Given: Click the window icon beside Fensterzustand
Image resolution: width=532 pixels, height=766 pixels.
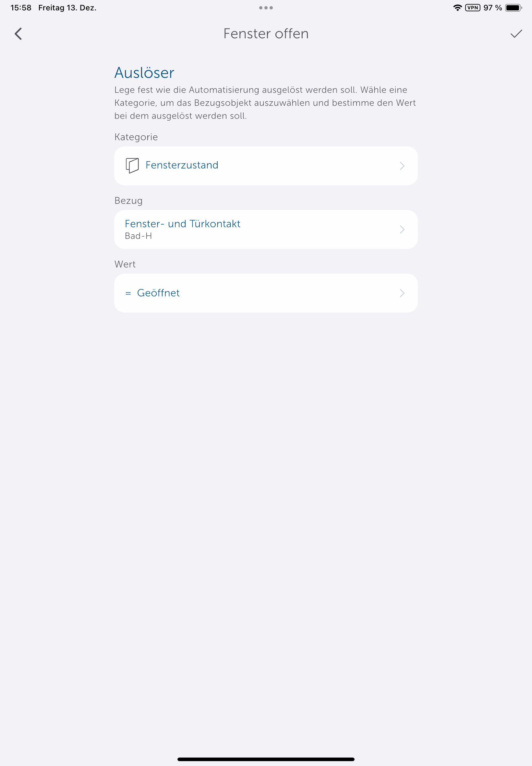Looking at the screenshot, I should point(132,166).
